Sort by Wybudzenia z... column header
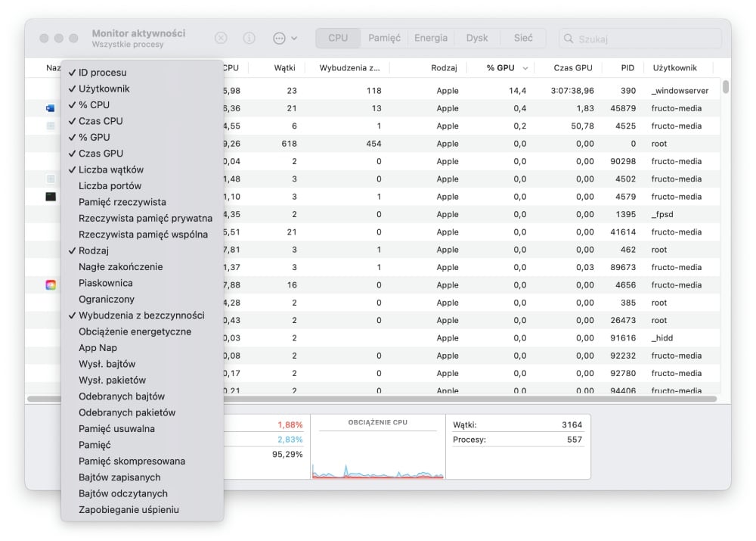This screenshot has width=756, height=541. point(349,68)
